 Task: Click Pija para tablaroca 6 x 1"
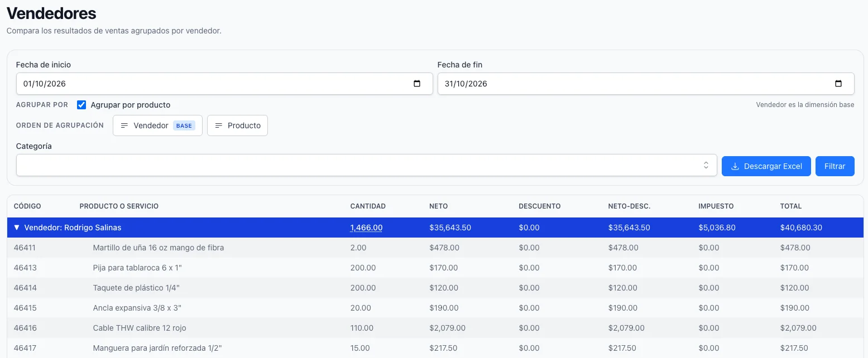[x=137, y=268]
